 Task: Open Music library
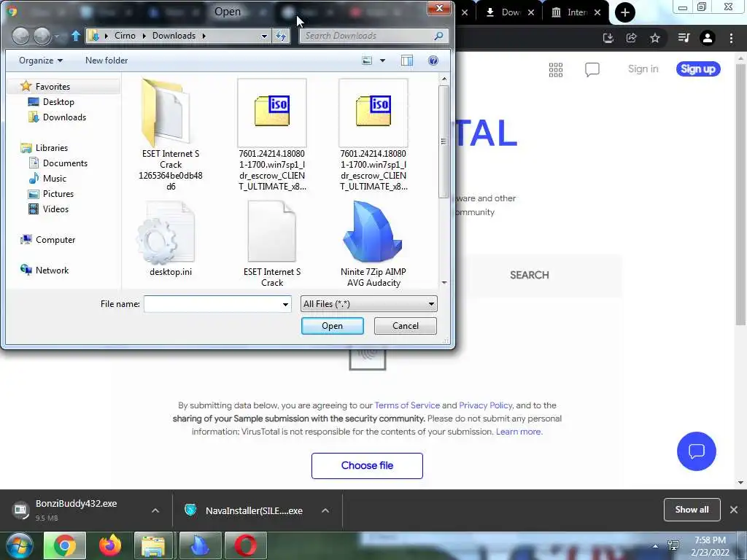click(x=54, y=178)
